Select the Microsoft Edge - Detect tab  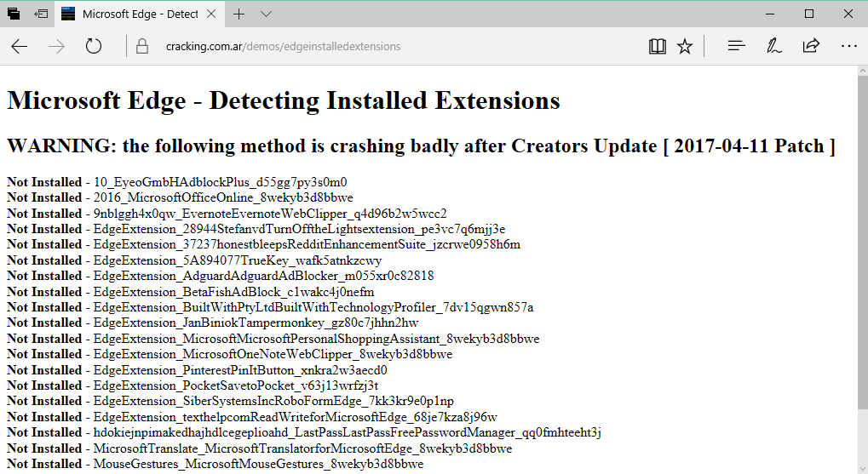pos(140,14)
